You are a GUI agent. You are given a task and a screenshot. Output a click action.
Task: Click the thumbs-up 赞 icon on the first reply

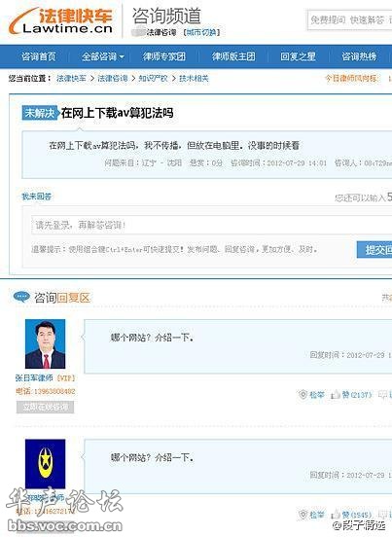click(336, 395)
